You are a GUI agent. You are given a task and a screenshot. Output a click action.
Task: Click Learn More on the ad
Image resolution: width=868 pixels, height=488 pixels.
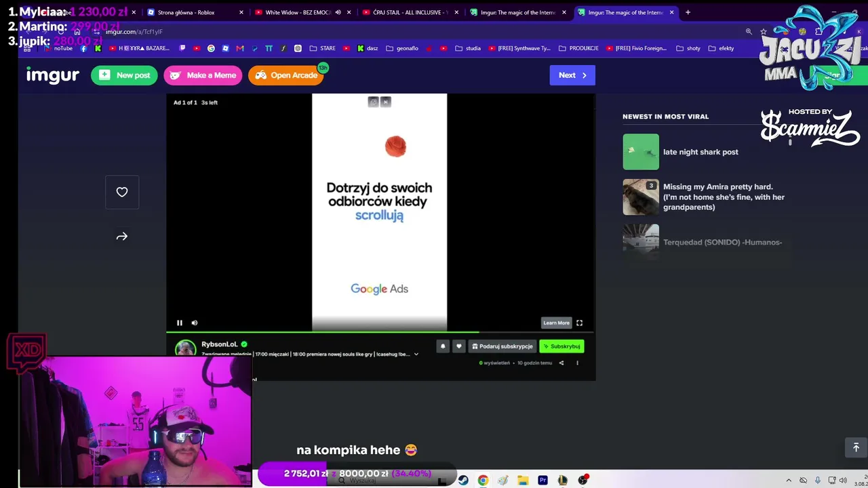(x=556, y=323)
